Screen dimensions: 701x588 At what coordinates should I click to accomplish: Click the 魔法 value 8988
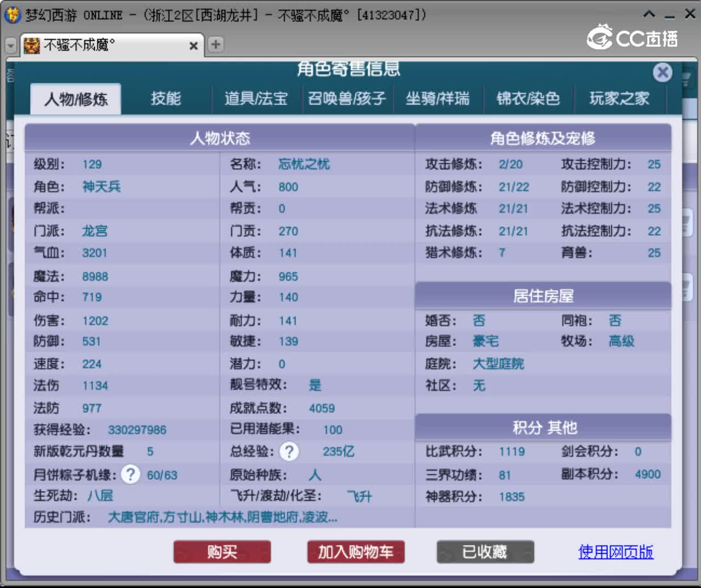point(95,276)
